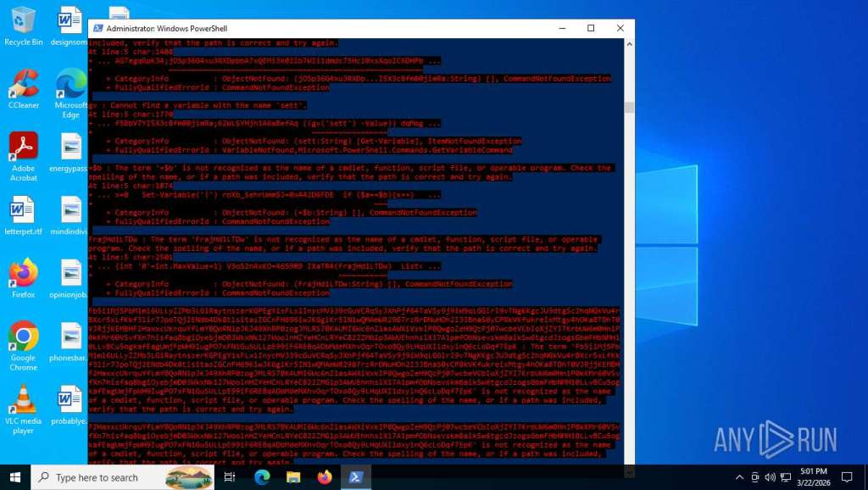Launch CCleaner from the desktop

(24, 87)
